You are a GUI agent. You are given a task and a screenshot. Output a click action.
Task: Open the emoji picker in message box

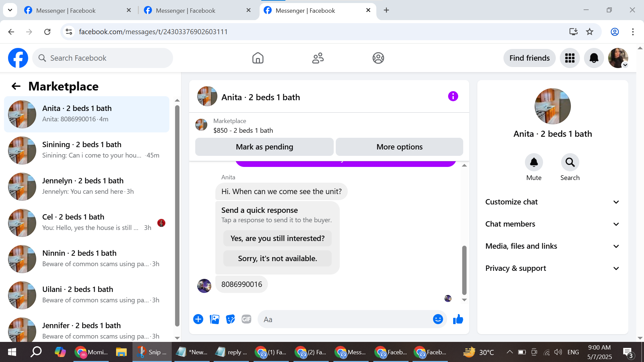click(x=438, y=319)
